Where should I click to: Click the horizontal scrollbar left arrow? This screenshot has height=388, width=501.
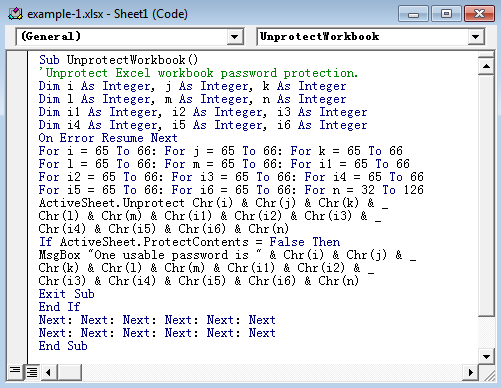(x=49, y=372)
